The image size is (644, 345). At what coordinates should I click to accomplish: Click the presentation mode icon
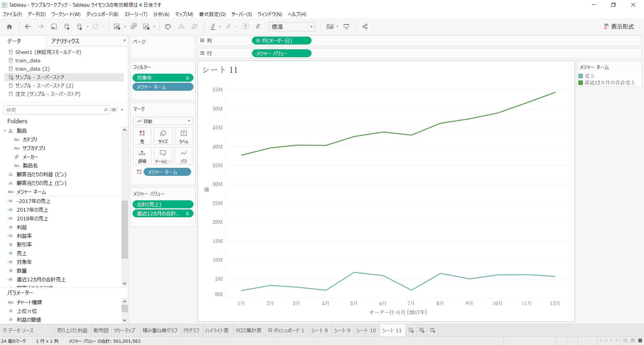[x=346, y=27]
